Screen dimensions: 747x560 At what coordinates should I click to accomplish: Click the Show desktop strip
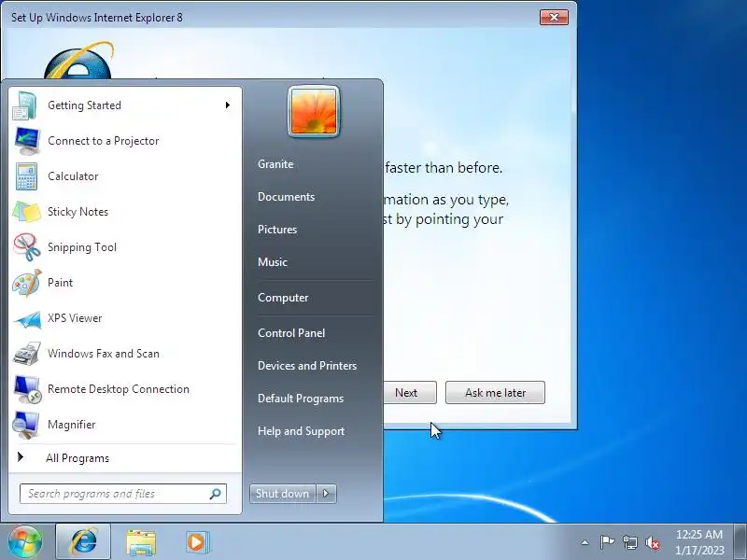coord(740,542)
